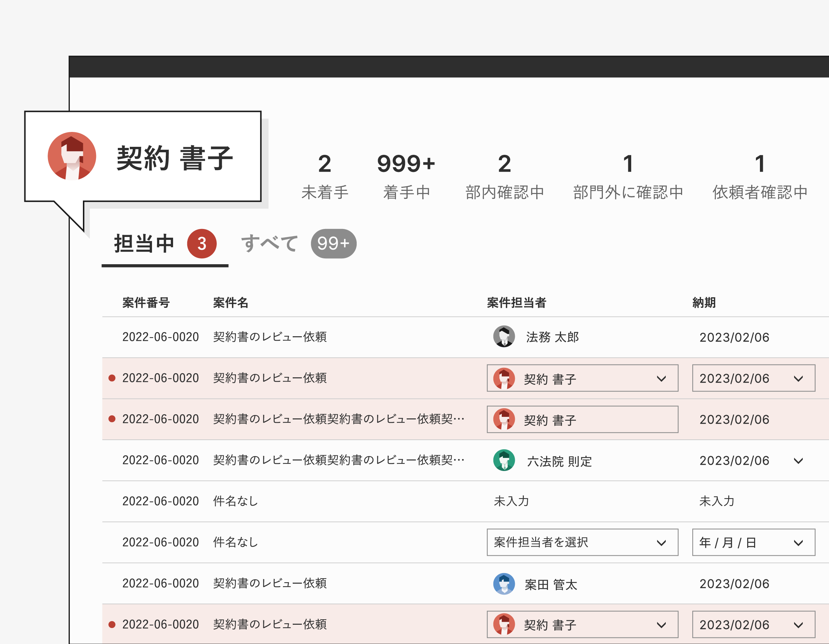Switch to the すべて tab

pos(269,243)
